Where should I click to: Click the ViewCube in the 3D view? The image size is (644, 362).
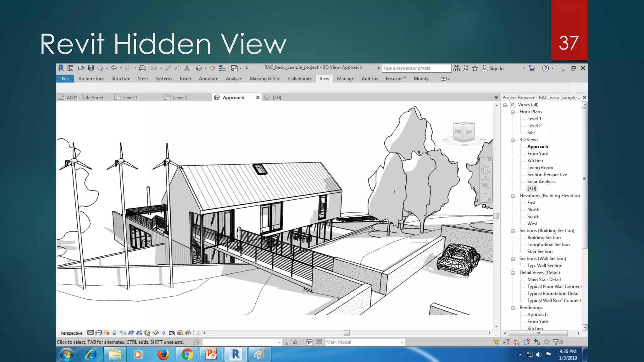[464, 132]
